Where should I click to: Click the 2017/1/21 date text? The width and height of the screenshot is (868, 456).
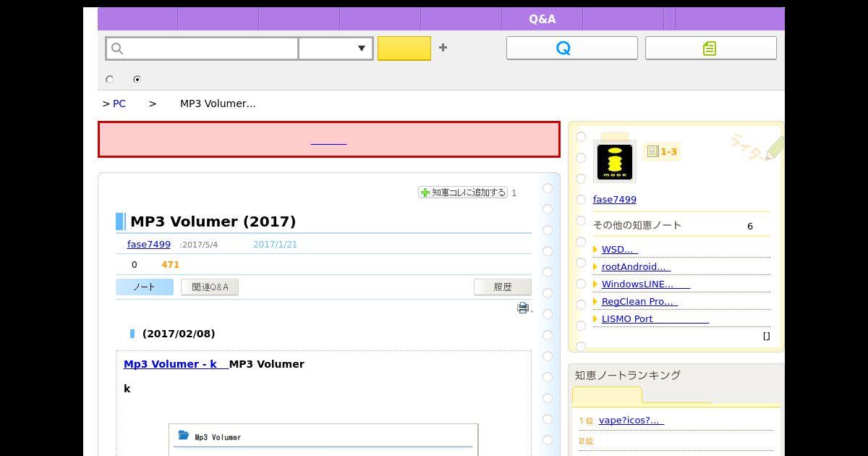275,245
